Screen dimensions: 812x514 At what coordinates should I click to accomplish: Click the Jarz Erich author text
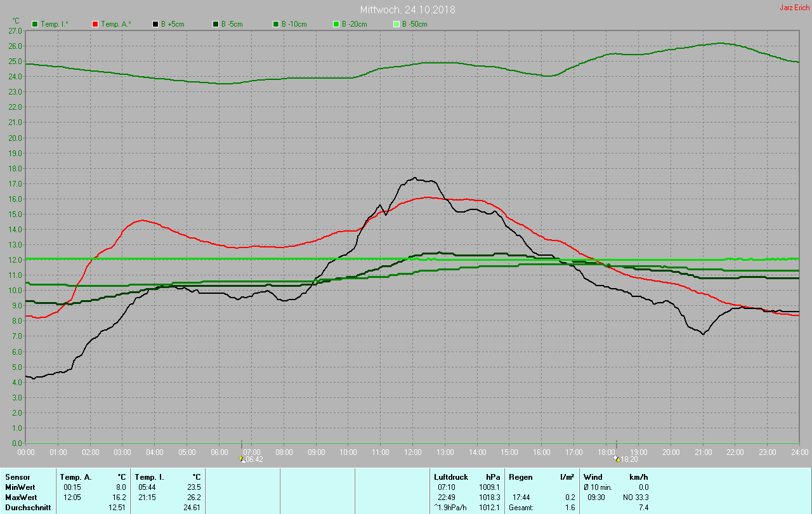(x=794, y=8)
